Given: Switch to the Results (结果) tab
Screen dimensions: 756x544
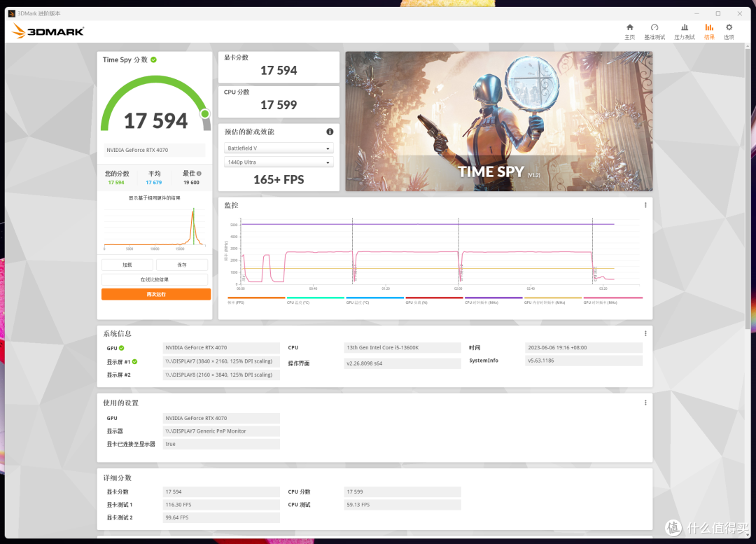Looking at the screenshot, I should pos(709,32).
